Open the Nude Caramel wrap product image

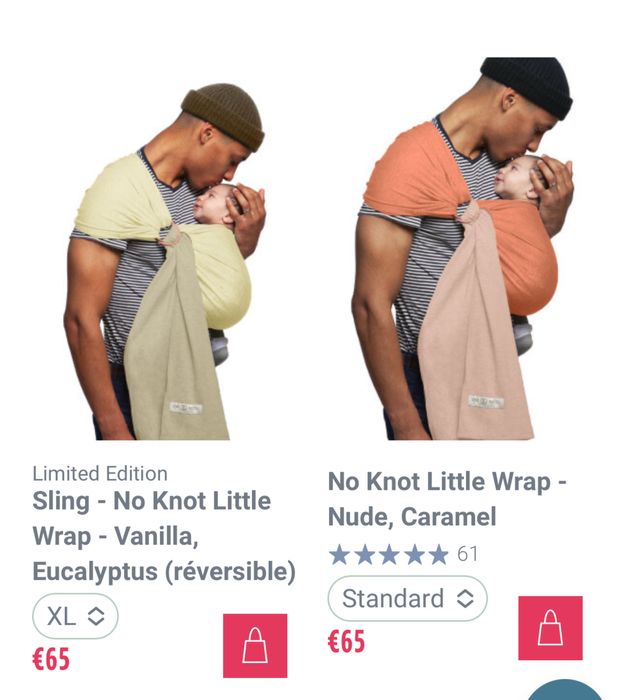click(463, 249)
